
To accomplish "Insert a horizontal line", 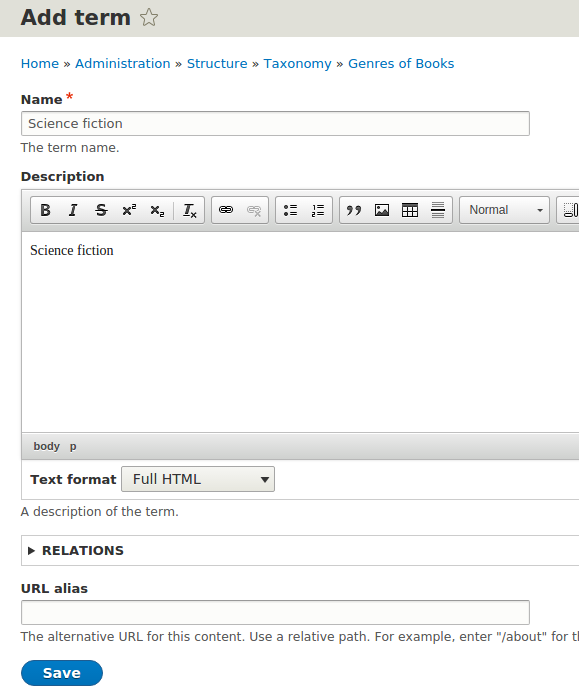I will click(x=438, y=210).
